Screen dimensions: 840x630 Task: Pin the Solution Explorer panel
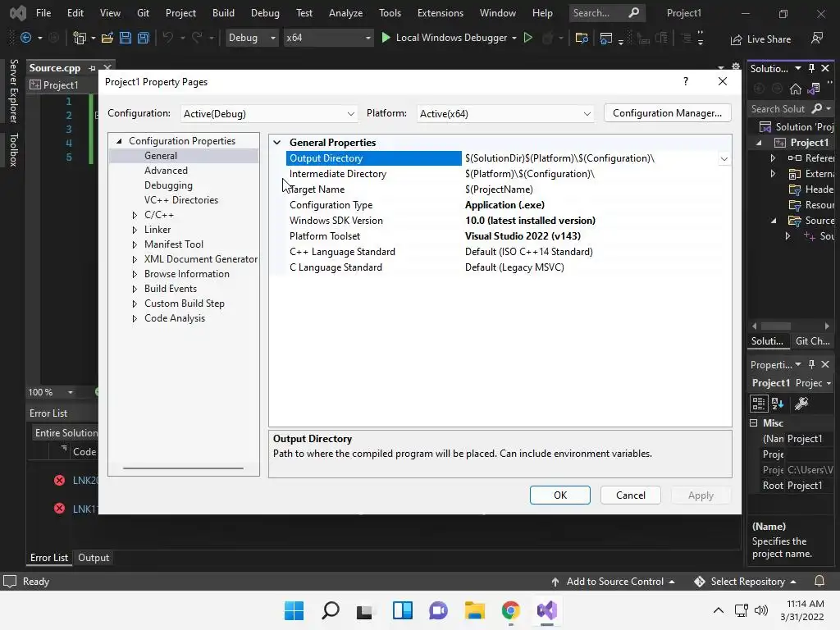point(811,68)
